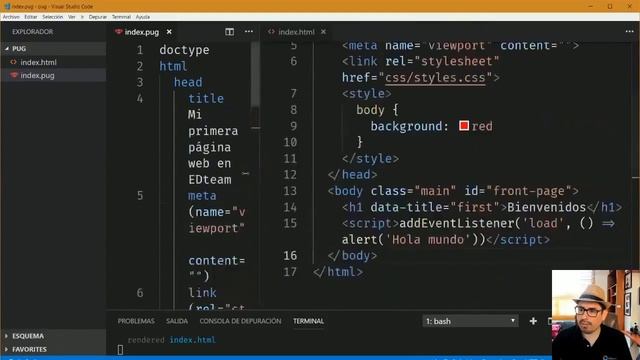This screenshot has height=360, width=640.
Task: Click the 'title' tag in index.pug
Action: point(206,98)
